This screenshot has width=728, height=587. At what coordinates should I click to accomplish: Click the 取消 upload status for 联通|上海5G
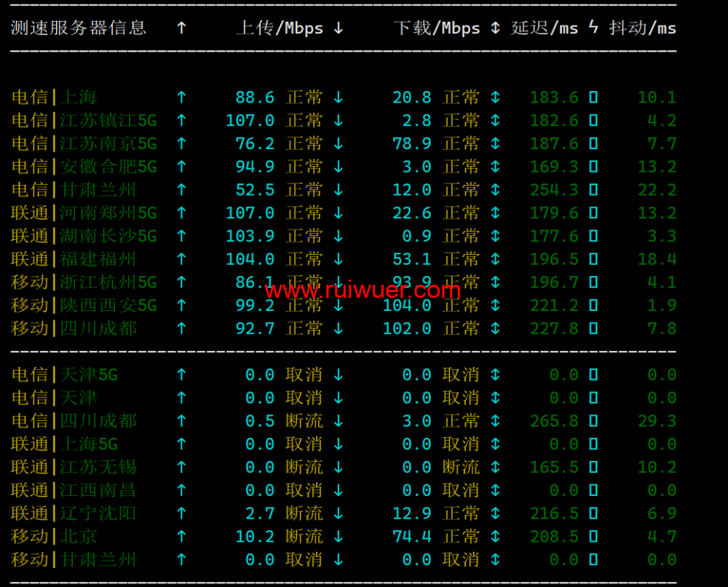click(x=304, y=444)
